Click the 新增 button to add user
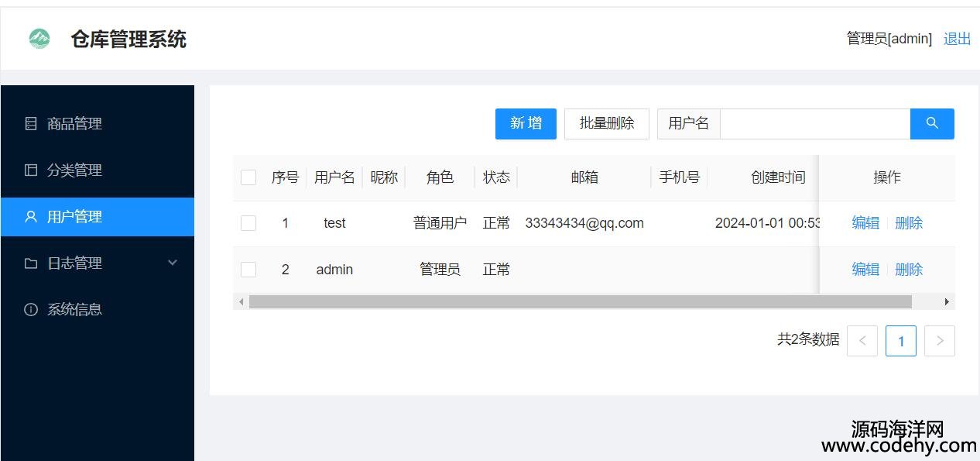The image size is (980, 461). pyautogui.click(x=526, y=124)
